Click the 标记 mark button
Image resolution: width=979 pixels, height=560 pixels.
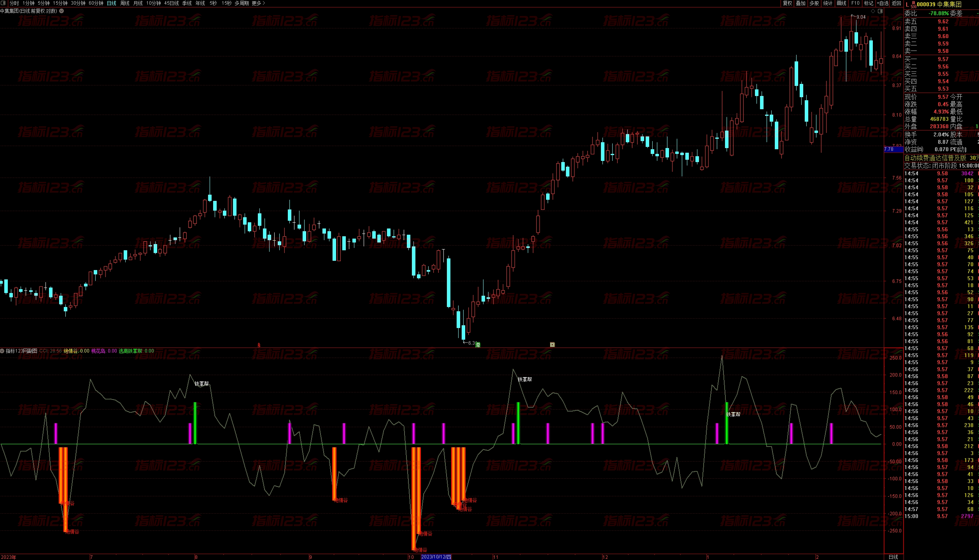coord(869,3)
